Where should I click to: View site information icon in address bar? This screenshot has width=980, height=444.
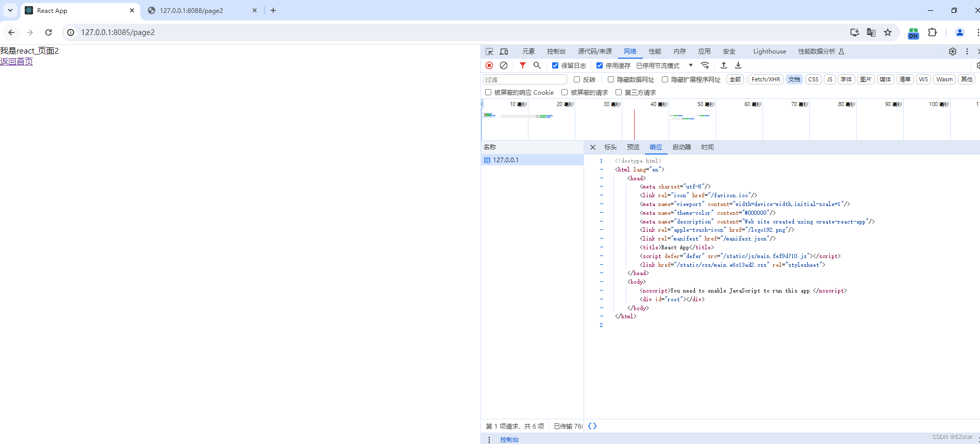pos(71,32)
